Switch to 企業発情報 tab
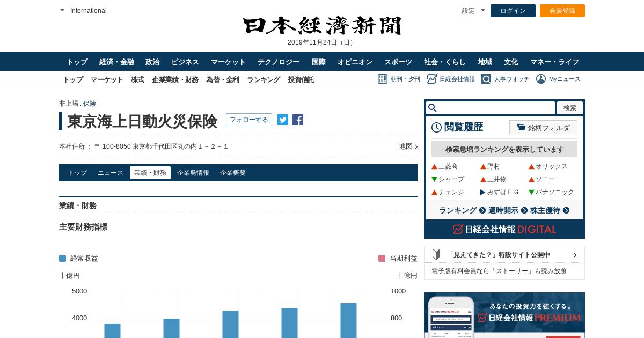The width and height of the screenshot is (644, 338). 193,173
